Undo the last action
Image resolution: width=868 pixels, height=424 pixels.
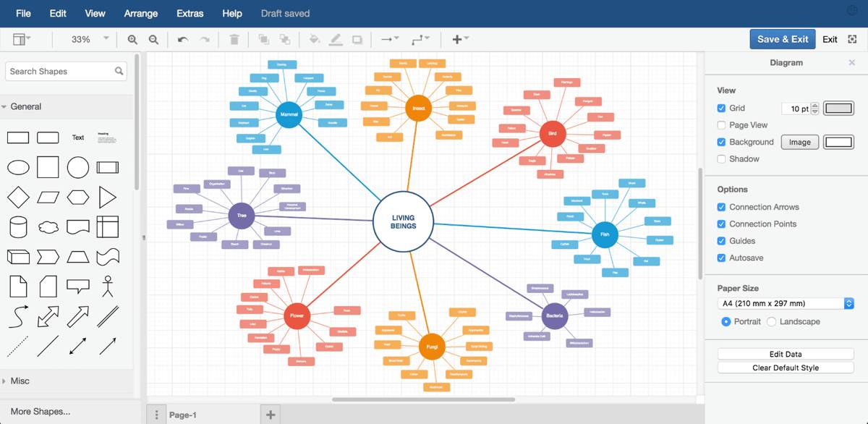click(183, 40)
